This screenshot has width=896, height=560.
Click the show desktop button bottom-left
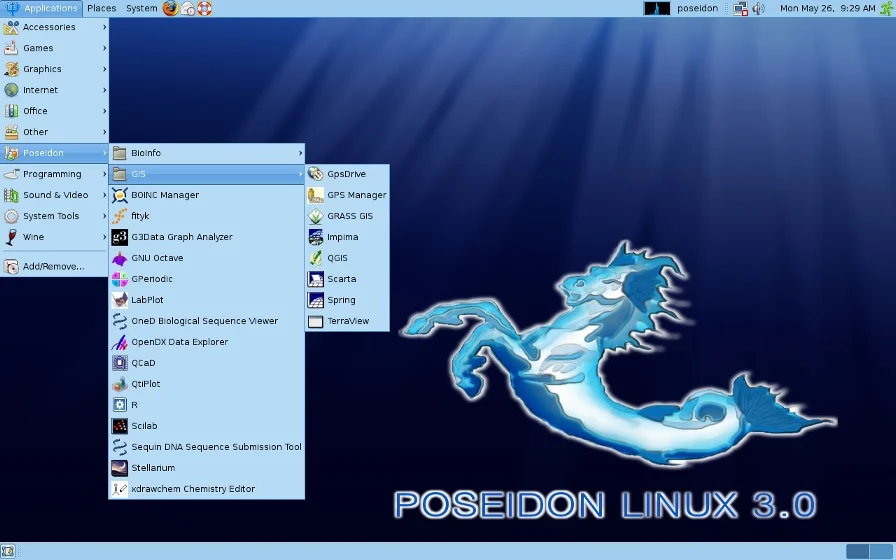(8, 551)
